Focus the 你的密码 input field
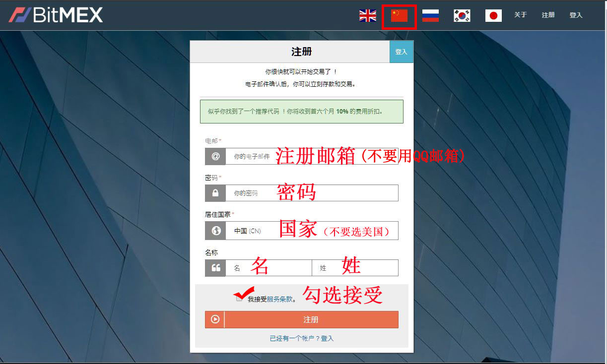 click(312, 193)
